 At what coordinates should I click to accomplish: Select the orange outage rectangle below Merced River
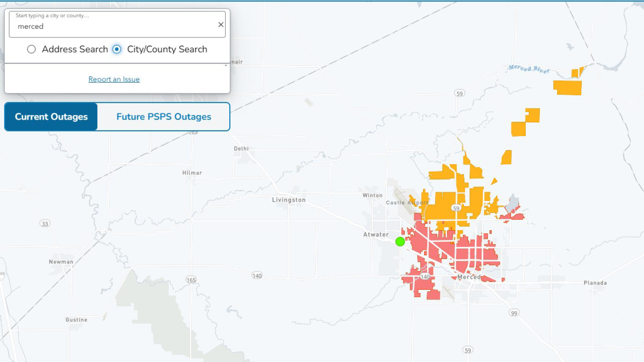tap(567, 88)
